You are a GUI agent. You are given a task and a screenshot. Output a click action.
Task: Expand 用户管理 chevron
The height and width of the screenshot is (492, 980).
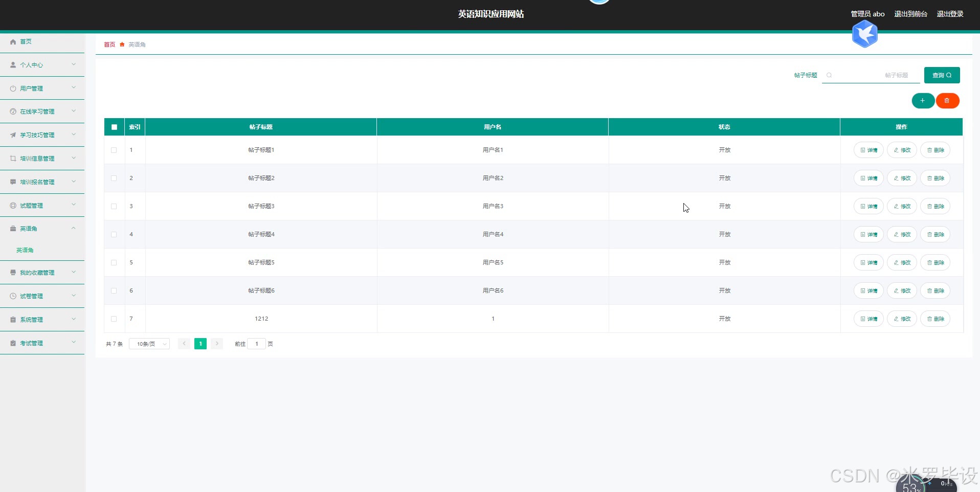pyautogui.click(x=74, y=88)
